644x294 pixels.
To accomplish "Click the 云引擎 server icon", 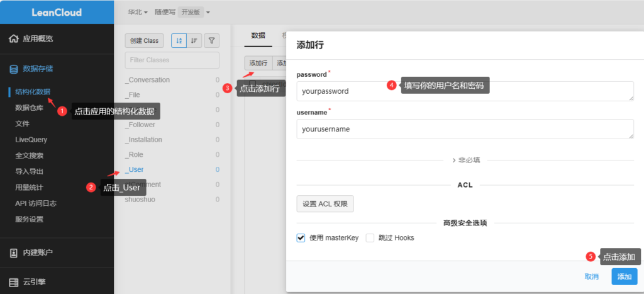I will pyautogui.click(x=13, y=282).
